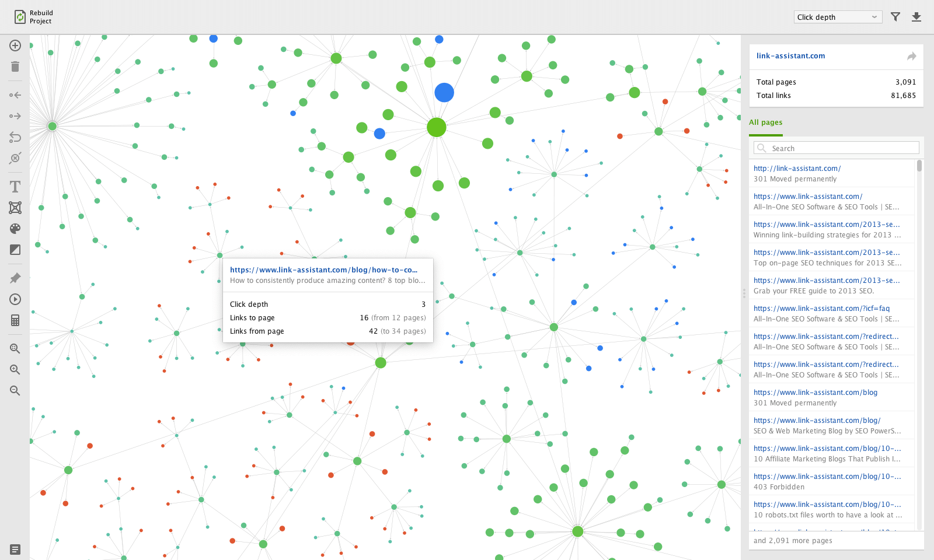This screenshot has height=560, width=934.
Task: Open the Click depth dropdown
Action: [x=838, y=17]
